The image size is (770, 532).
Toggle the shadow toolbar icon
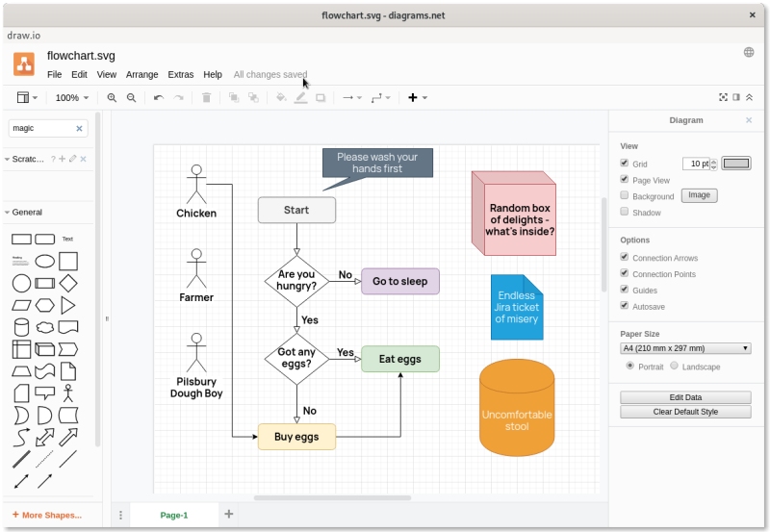[321, 98]
